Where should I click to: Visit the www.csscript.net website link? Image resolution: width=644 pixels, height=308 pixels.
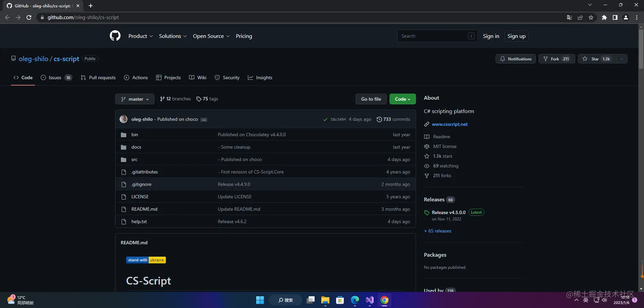coord(450,124)
